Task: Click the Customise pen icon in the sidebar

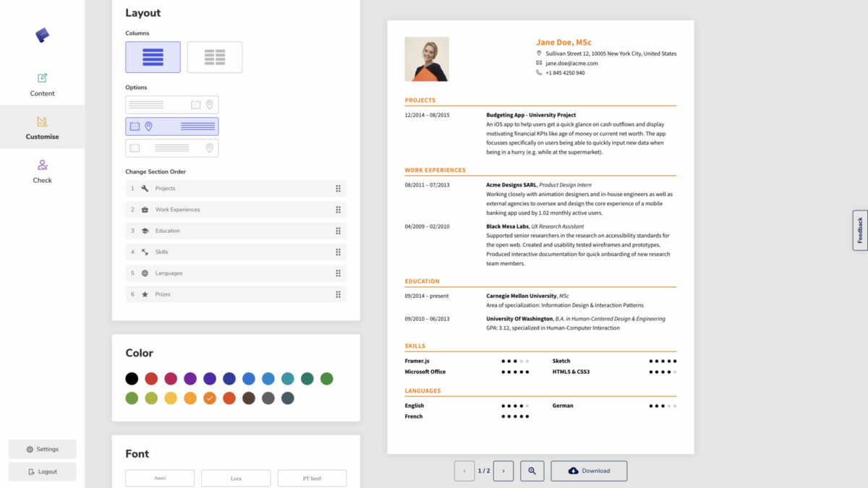Action: click(x=42, y=123)
